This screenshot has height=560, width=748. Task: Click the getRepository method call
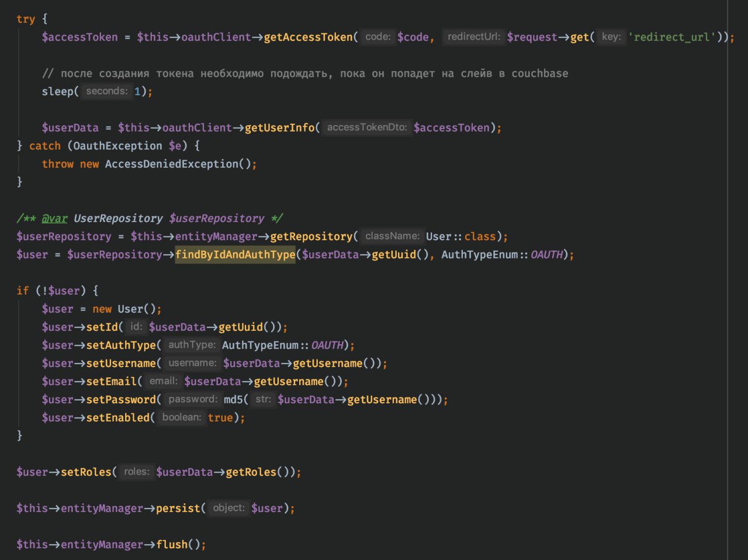click(311, 236)
